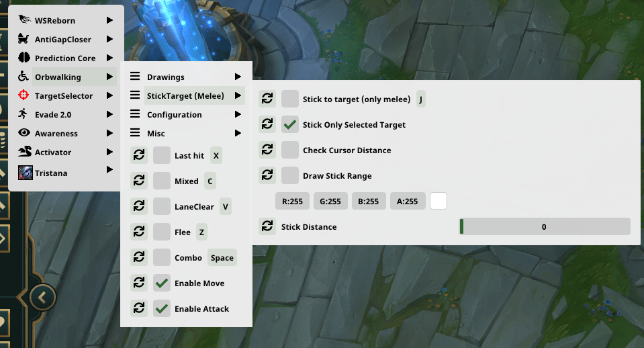Reset Enable Move with its refresh icon
644x348 pixels.
tap(139, 283)
